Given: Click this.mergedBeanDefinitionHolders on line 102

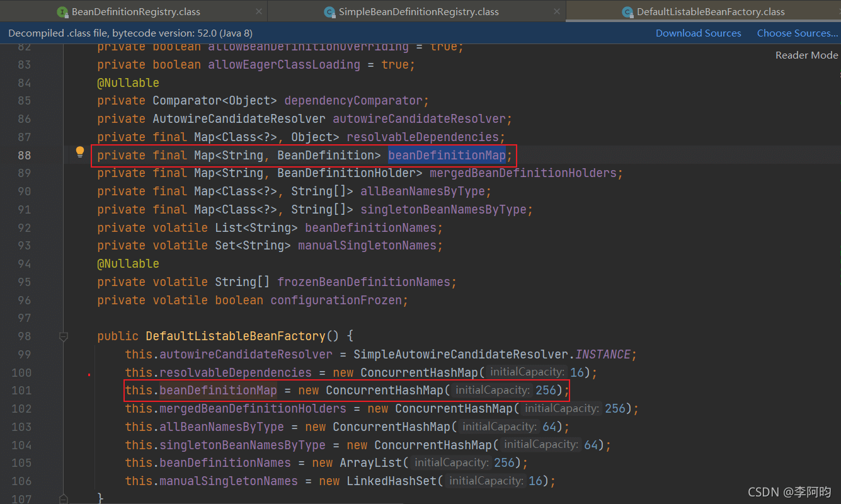Looking at the screenshot, I should [x=236, y=408].
